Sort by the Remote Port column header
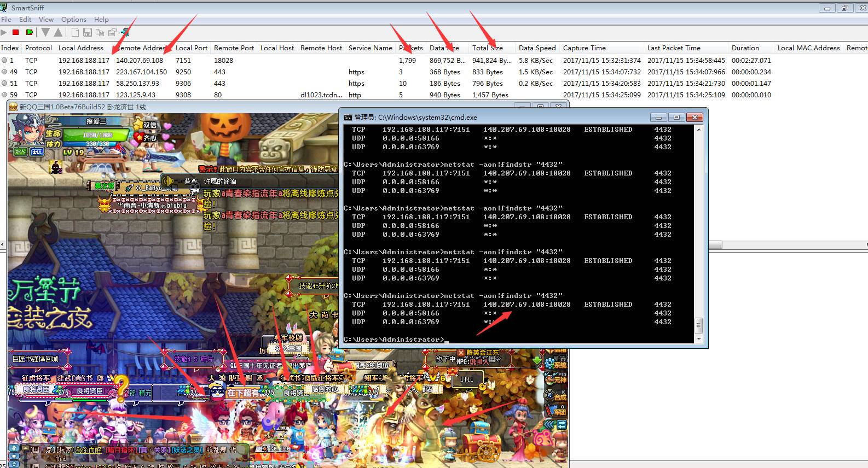 (234, 48)
